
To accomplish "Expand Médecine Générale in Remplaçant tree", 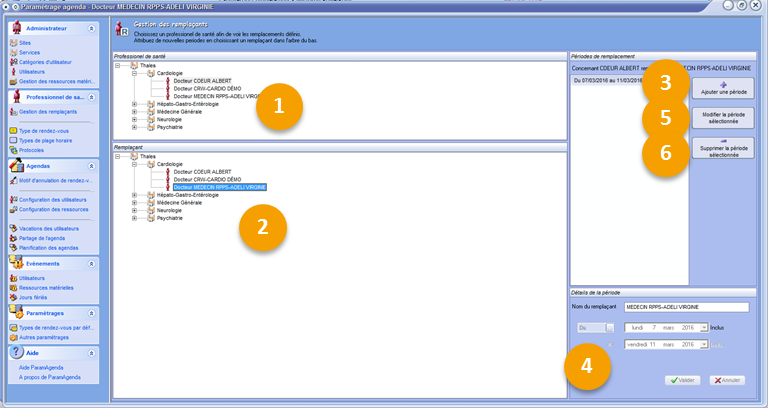I will tap(134, 202).
